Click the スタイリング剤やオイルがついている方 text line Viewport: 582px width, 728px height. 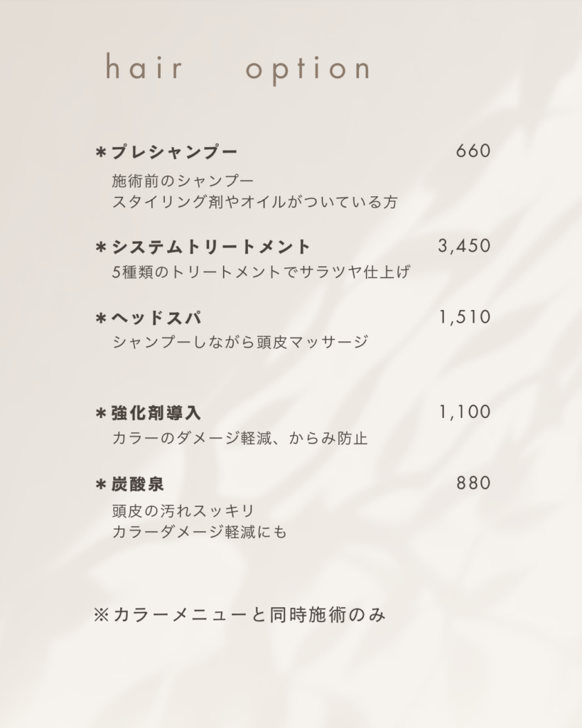pos(254,202)
